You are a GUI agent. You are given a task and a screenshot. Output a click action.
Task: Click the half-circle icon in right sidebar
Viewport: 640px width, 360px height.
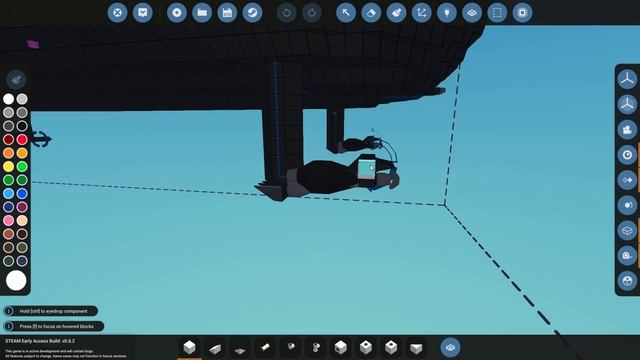coord(627,205)
